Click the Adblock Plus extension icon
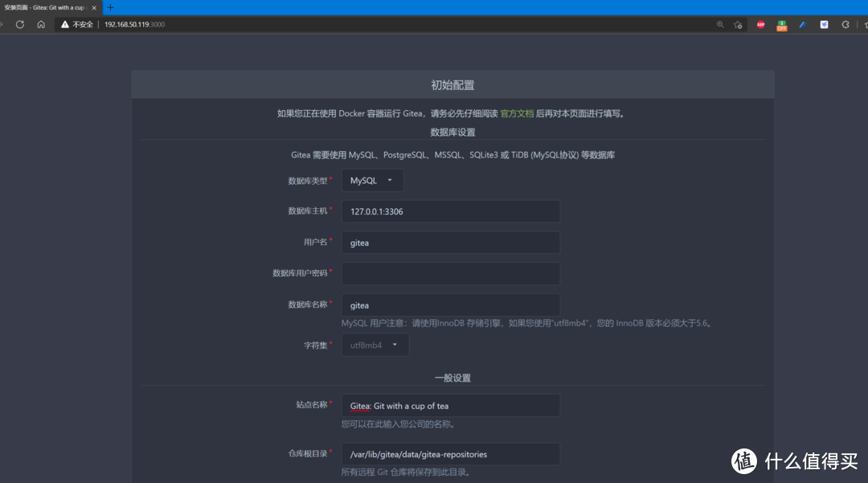868x483 pixels. (x=760, y=25)
